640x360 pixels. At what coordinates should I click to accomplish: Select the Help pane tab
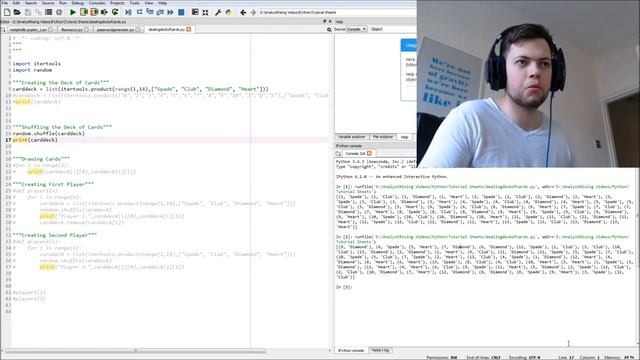[x=404, y=137]
